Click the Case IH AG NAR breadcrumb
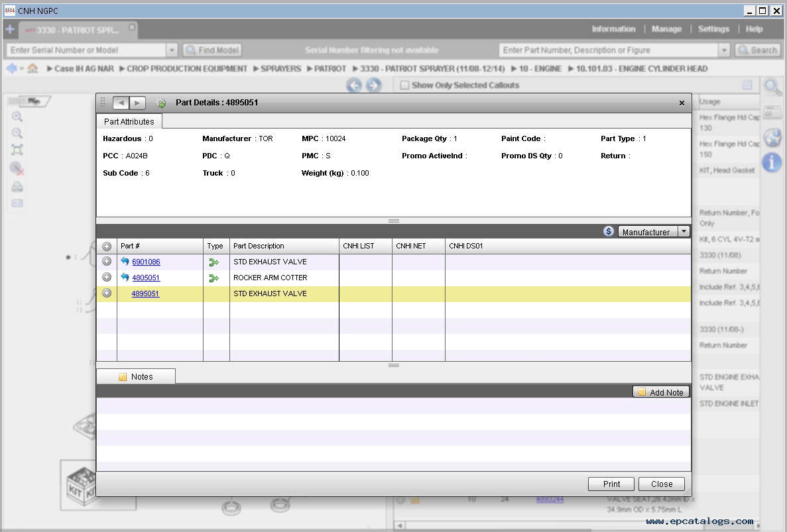Image resolution: width=787 pixels, height=532 pixels. 84,69
